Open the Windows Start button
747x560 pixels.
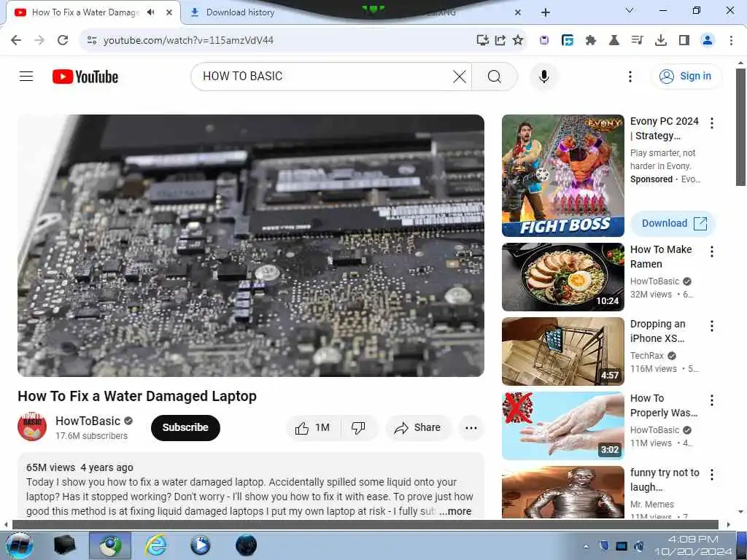click(x=20, y=545)
